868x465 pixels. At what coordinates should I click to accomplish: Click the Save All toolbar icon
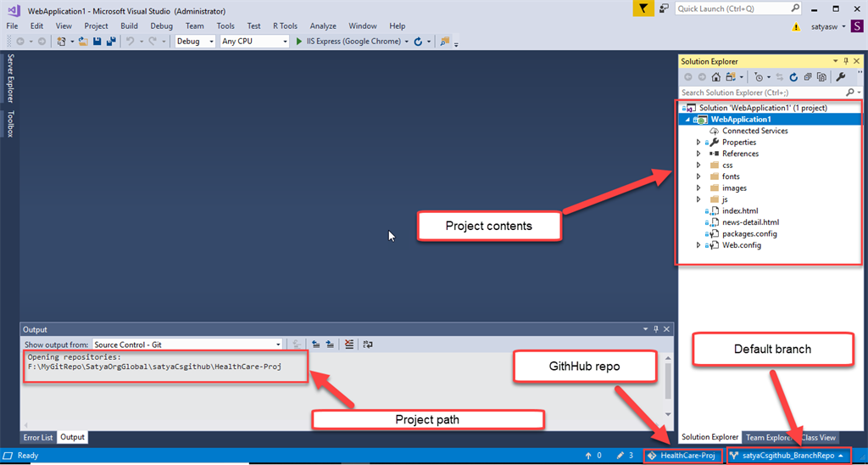click(111, 42)
